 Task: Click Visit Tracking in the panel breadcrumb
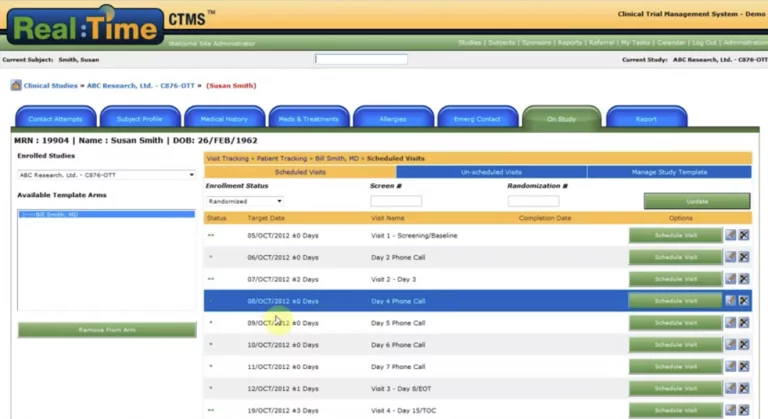coord(227,158)
